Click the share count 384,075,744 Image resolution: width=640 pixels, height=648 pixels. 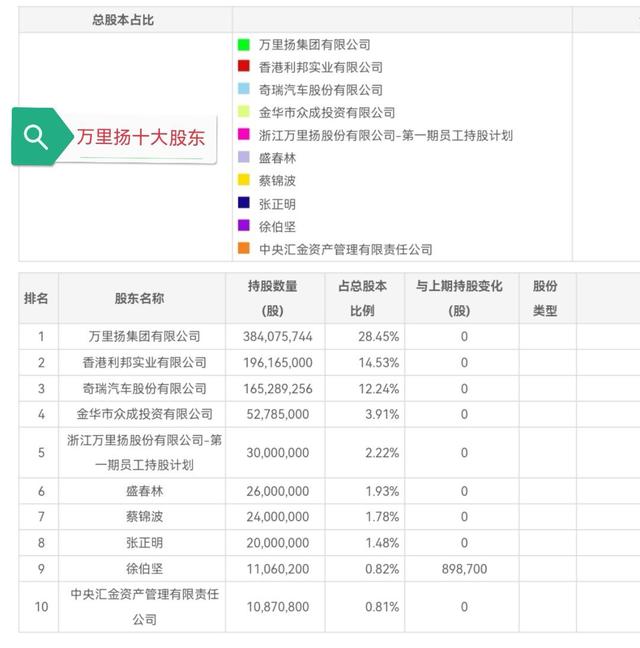[x=278, y=337]
